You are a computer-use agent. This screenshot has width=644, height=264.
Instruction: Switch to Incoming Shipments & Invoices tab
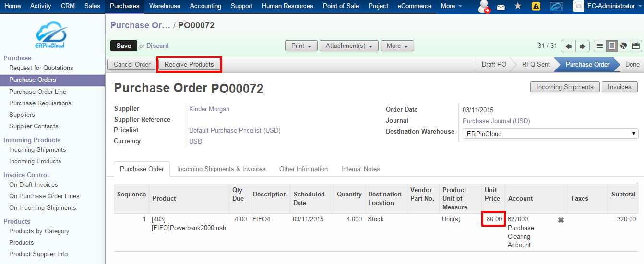(221, 169)
